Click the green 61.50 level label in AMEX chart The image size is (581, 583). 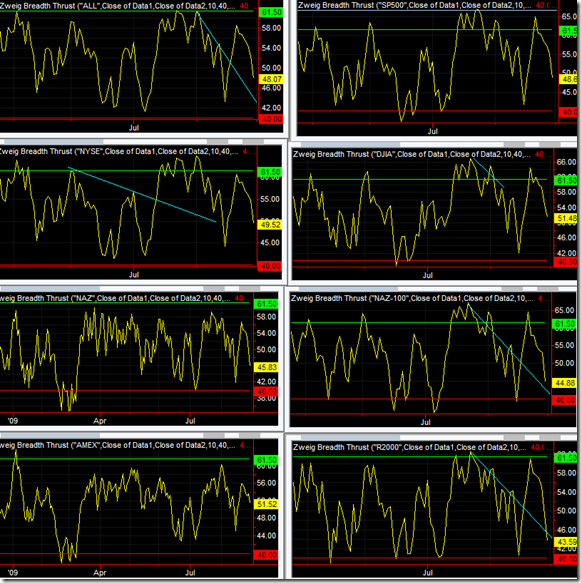tap(267, 460)
